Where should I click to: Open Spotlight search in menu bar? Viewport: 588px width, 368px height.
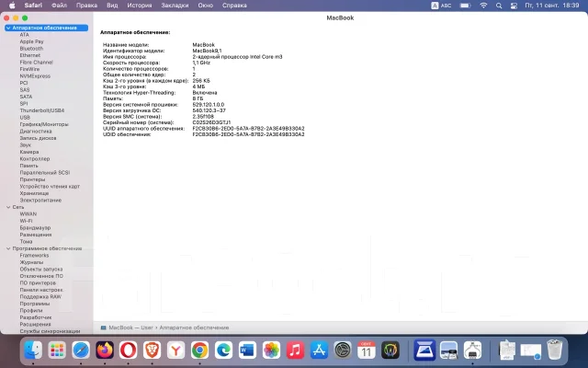pos(499,6)
